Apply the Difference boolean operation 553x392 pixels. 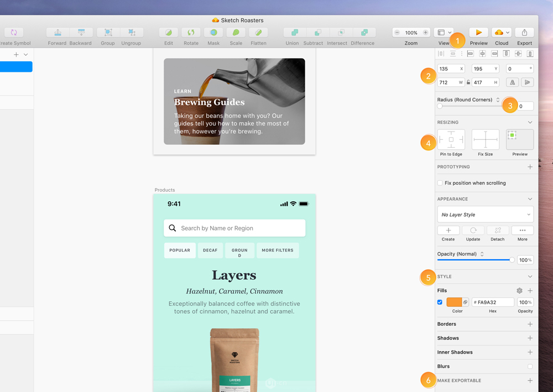pyautogui.click(x=364, y=33)
